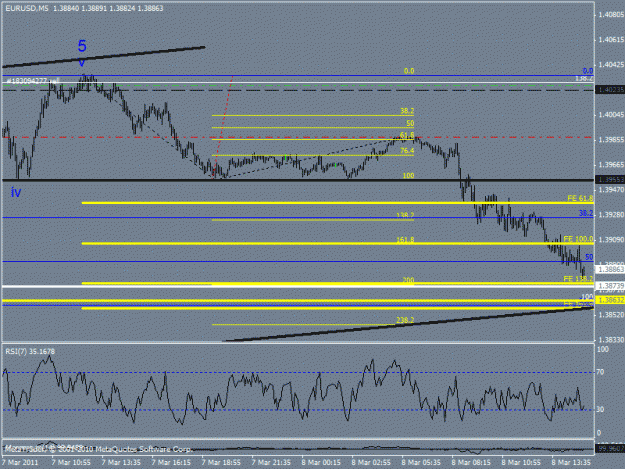The image size is (625, 469).
Task: Click the '7 Mar 21:35' time label
Action: click(271, 463)
